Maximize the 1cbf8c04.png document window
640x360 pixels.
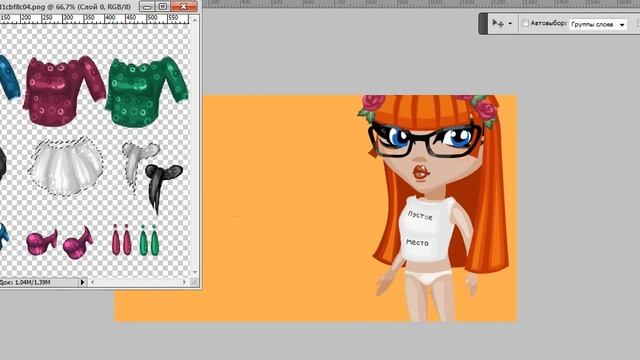(162, 7)
